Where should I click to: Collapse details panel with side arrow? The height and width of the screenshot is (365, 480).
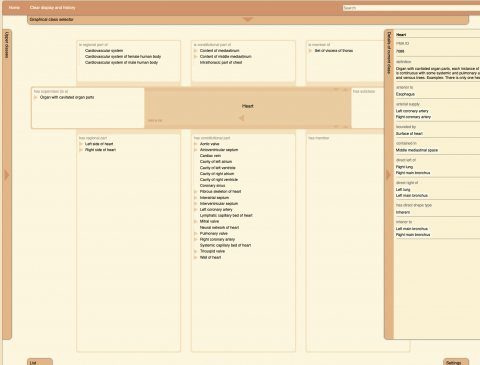point(388,175)
